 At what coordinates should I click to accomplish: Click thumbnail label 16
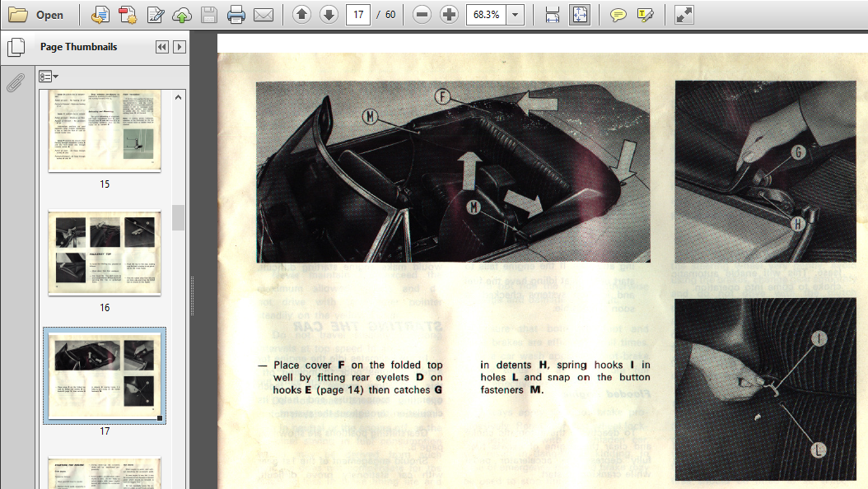click(x=105, y=308)
